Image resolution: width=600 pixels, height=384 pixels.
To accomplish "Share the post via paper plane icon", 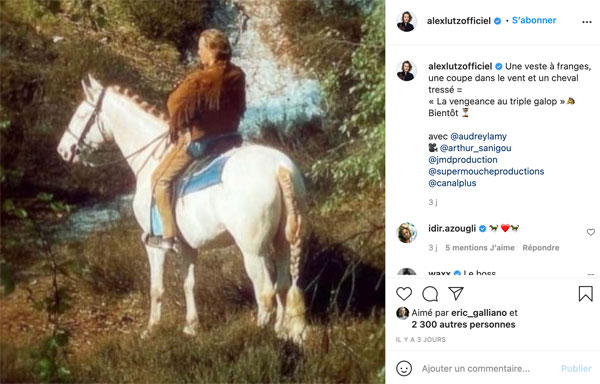I will coord(456,293).
